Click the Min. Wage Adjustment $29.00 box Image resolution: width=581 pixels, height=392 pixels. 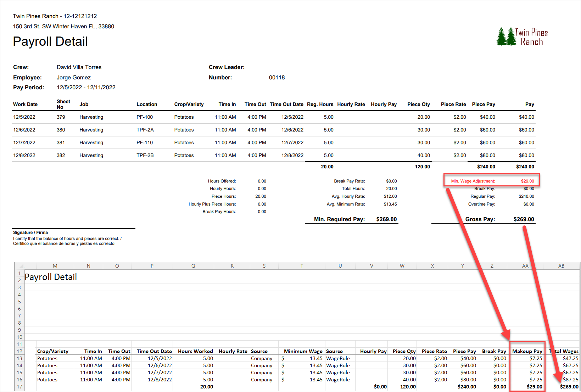pyautogui.click(x=492, y=180)
